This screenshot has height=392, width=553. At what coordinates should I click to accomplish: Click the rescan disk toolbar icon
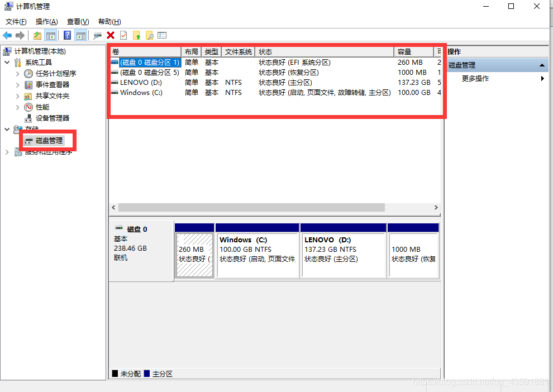click(x=97, y=35)
